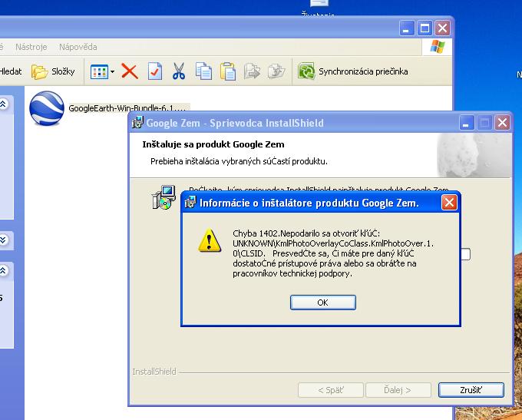The height and width of the screenshot is (420, 522).
Task: Click the Properties checkmark toolbar icon
Action: 154,72
